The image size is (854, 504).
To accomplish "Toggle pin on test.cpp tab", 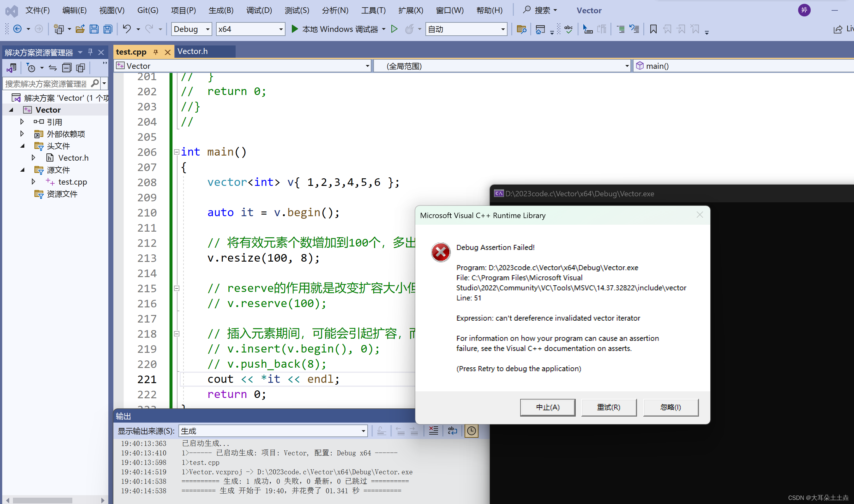I will click(156, 52).
